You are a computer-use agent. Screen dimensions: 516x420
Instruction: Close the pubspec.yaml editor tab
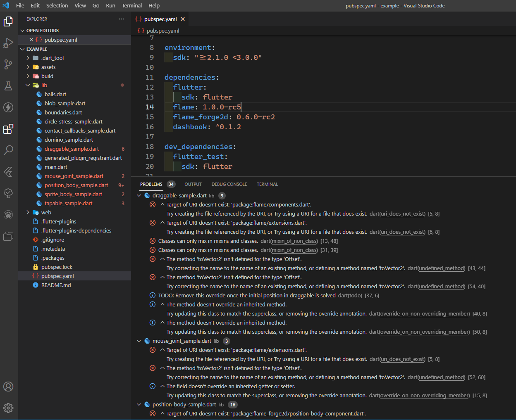pyautogui.click(x=183, y=19)
